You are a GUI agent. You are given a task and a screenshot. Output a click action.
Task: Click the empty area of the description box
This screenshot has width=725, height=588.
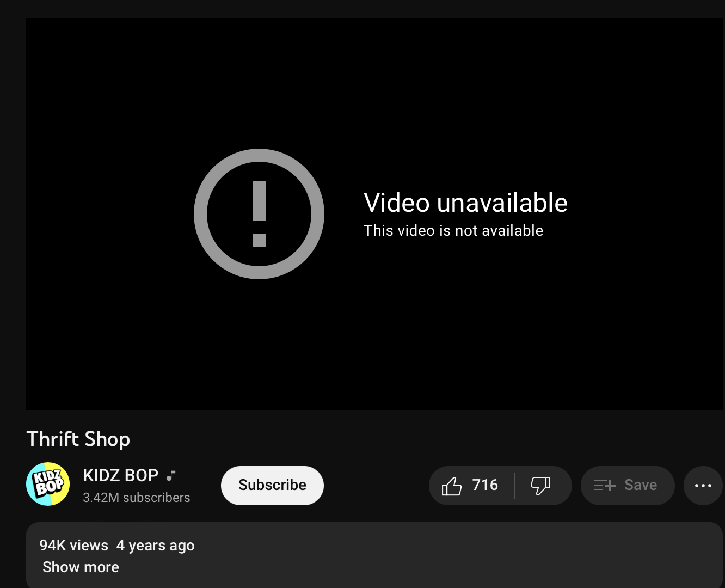click(x=435, y=555)
